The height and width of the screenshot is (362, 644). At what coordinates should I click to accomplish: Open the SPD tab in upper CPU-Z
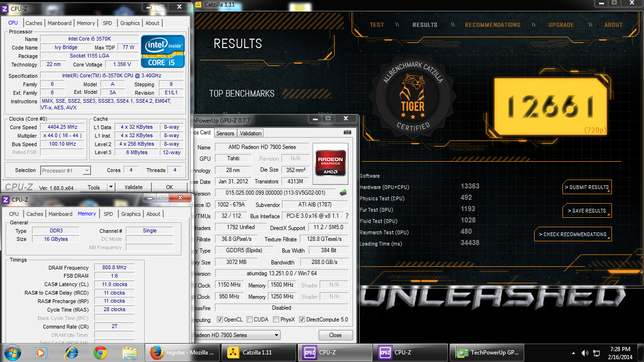(x=107, y=23)
